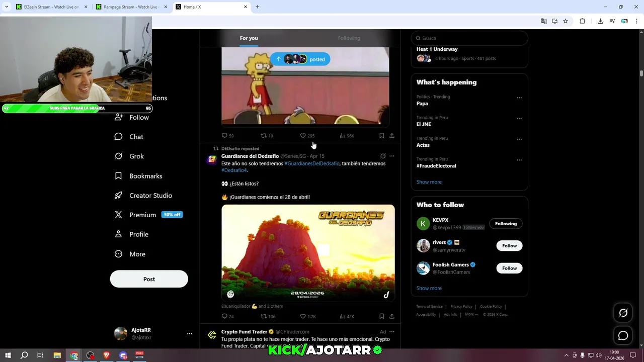Open Cookie Policy footer link
This screenshot has width=644, height=362.
tap(491, 307)
